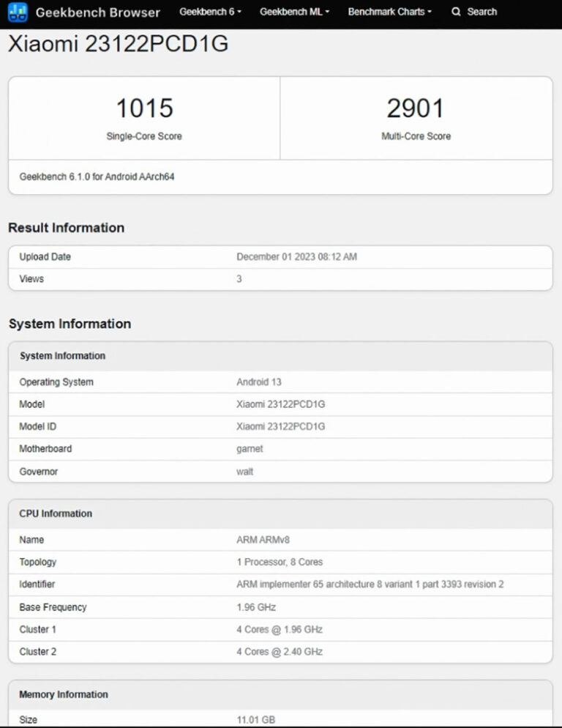Expand the Geekbench 6 dropdown menu
The width and height of the screenshot is (562, 728).
[x=210, y=12]
